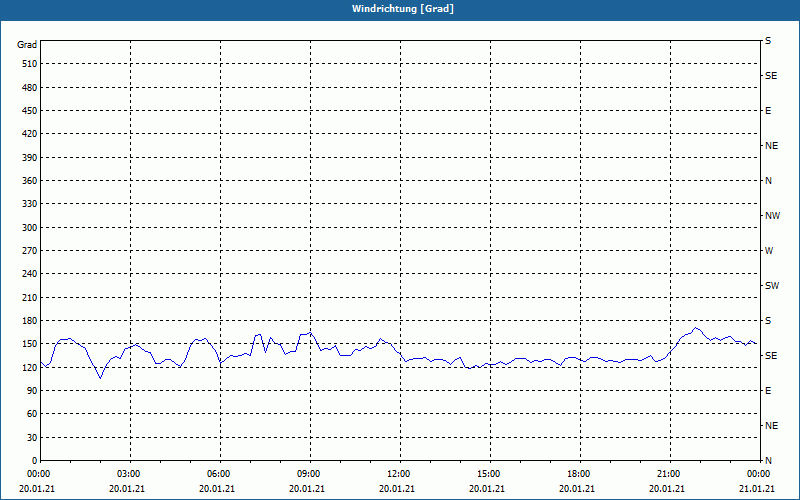The height and width of the screenshot is (500, 800).
Task: Click the '21.01.21' date label
Action: tap(758, 488)
